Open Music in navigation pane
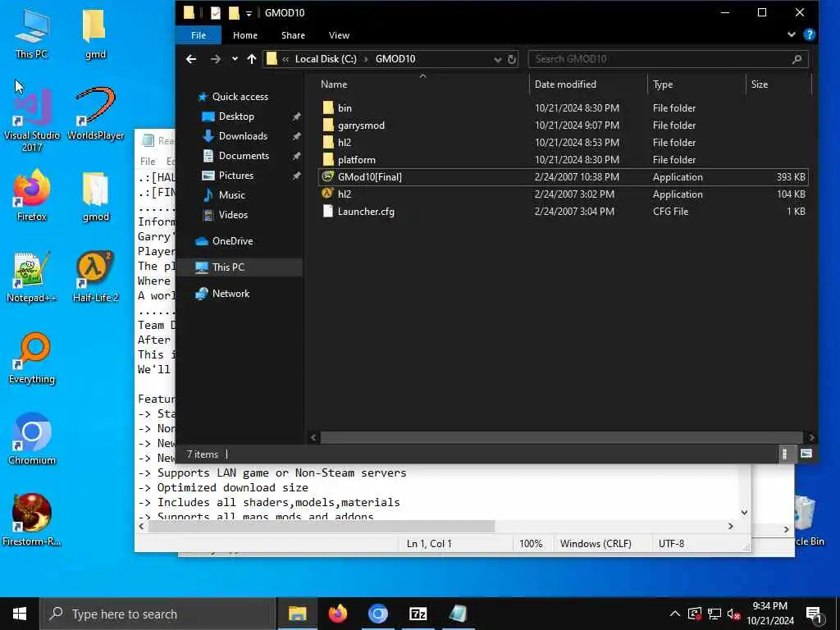This screenshot has height=630, width=840. click(x=240, y=195)
